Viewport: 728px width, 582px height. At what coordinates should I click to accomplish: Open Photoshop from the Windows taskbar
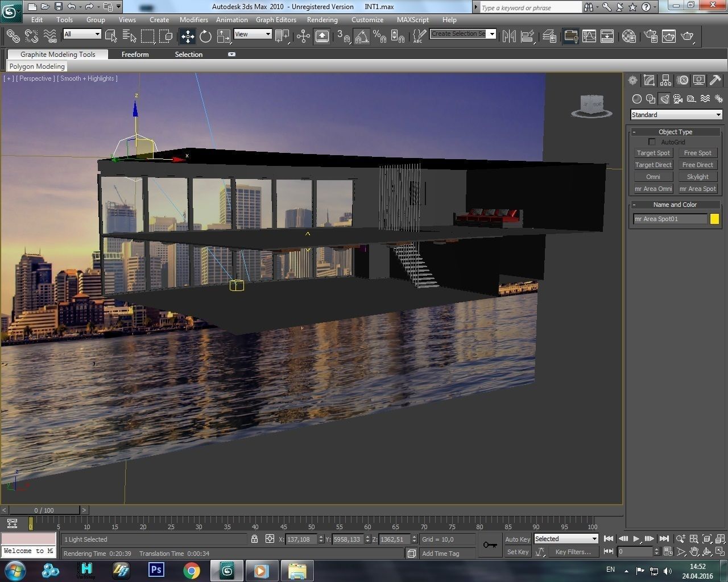[x=156, y=569]
